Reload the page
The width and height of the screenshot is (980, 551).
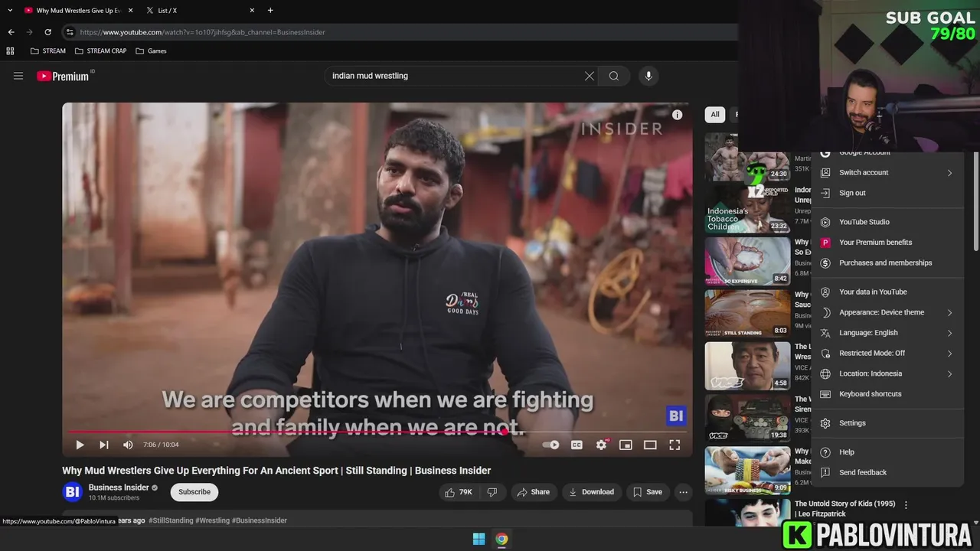[47, 32]
